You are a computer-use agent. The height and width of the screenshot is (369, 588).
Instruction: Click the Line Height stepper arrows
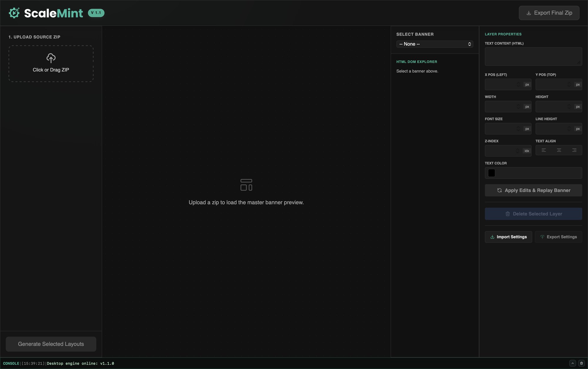tap(569, 129)
